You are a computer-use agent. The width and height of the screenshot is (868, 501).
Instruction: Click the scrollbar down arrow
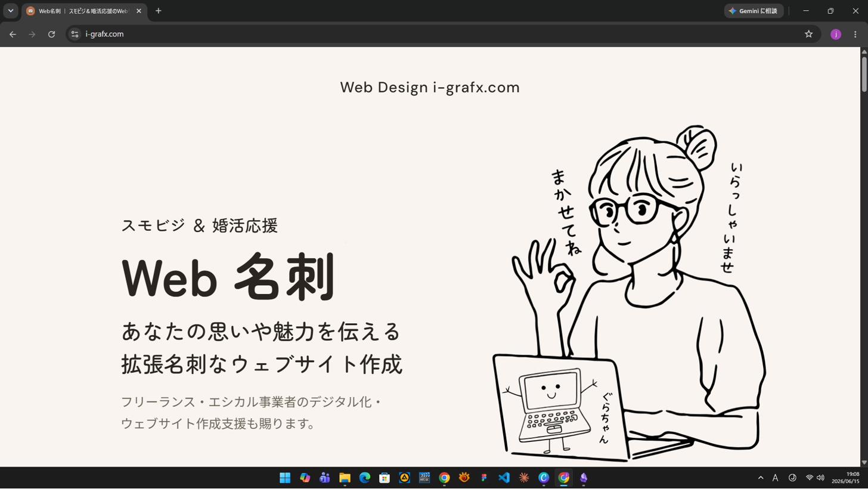(864, 463)
